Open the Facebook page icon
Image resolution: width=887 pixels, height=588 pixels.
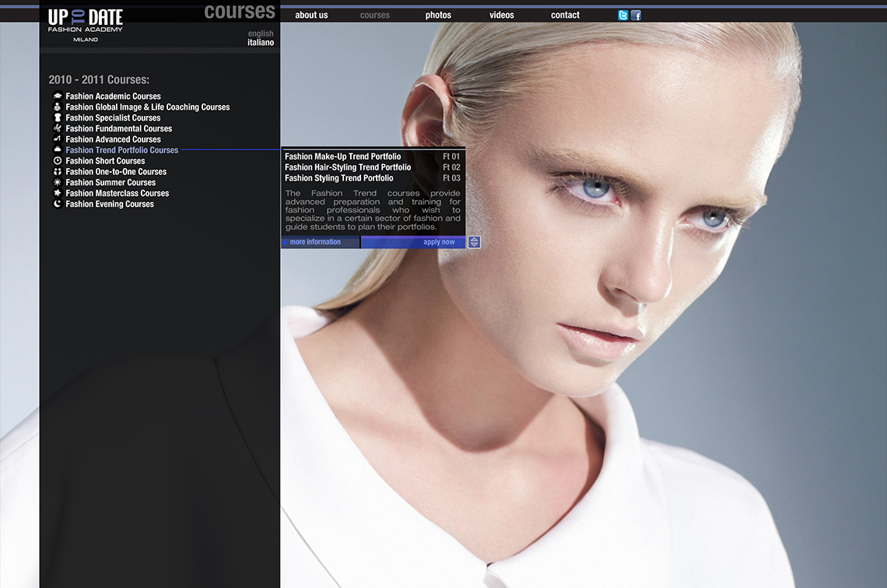(x=636, y=16)
